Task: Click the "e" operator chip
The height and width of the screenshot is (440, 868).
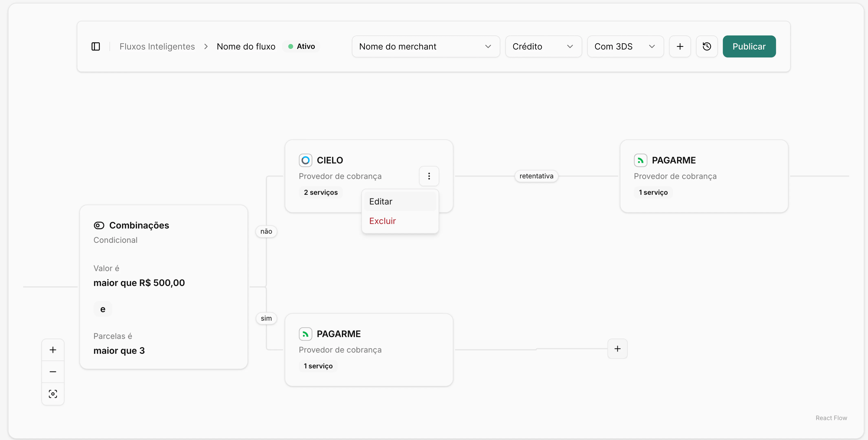Action: pos(103,309)
